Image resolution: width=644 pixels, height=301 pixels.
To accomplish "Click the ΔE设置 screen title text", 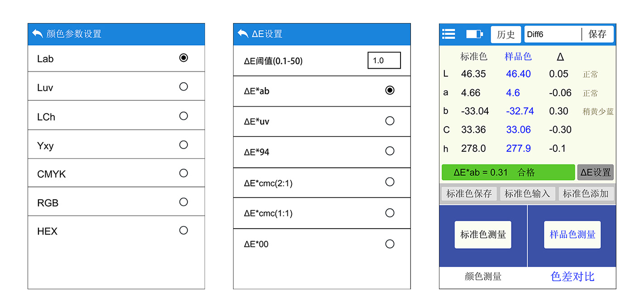I will tap(267, 34).
